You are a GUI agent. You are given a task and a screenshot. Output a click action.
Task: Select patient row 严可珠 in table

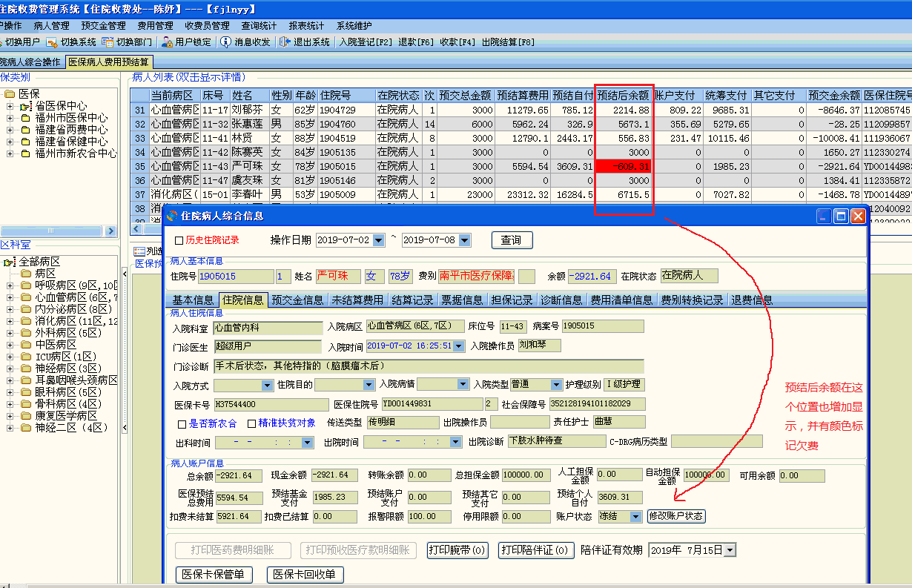click(x=521, y=166)
